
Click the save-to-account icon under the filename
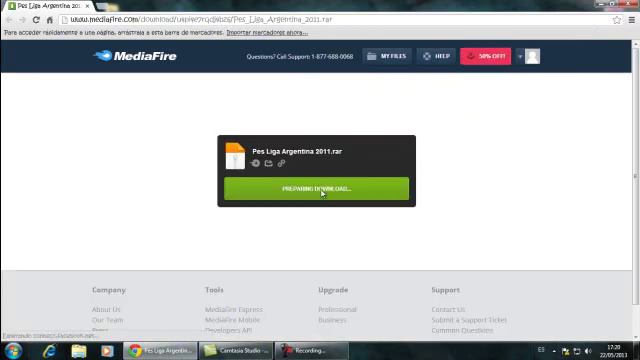click(256, 163)
